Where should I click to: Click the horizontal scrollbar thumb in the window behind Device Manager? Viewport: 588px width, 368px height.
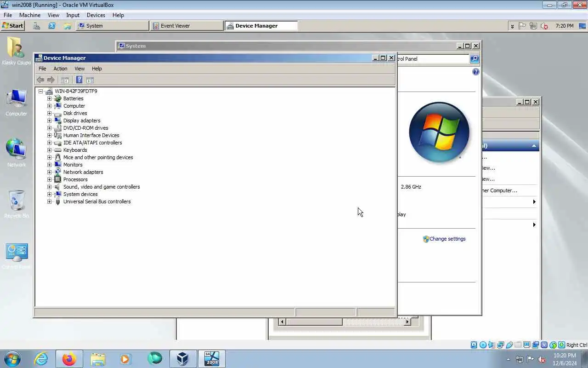click(314, 322)
